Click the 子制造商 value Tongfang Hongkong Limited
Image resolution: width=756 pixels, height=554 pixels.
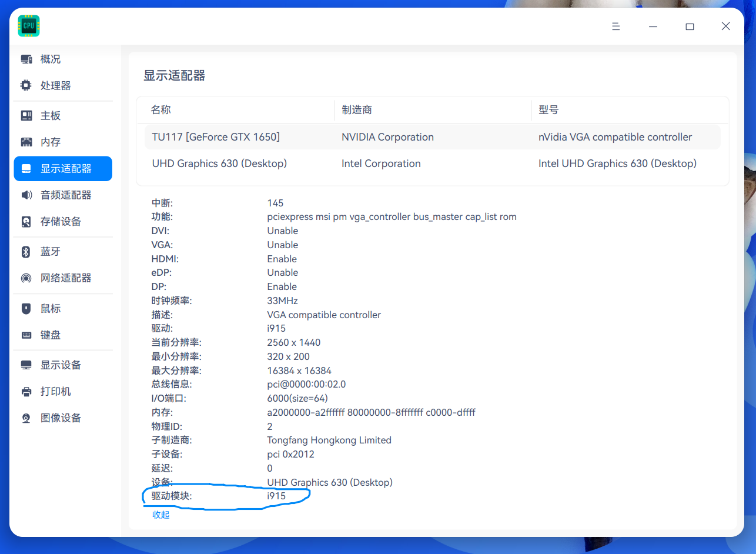pyautogui.click(x=329, y=440)
